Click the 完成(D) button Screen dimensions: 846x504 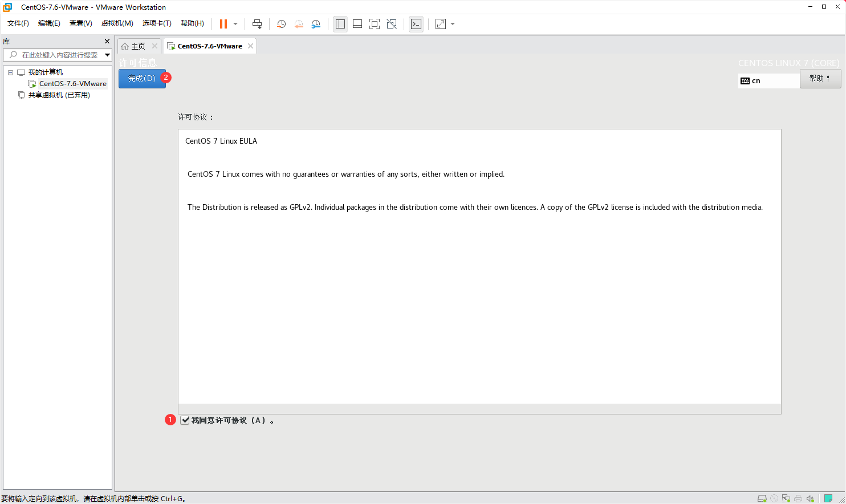point(142,79)
